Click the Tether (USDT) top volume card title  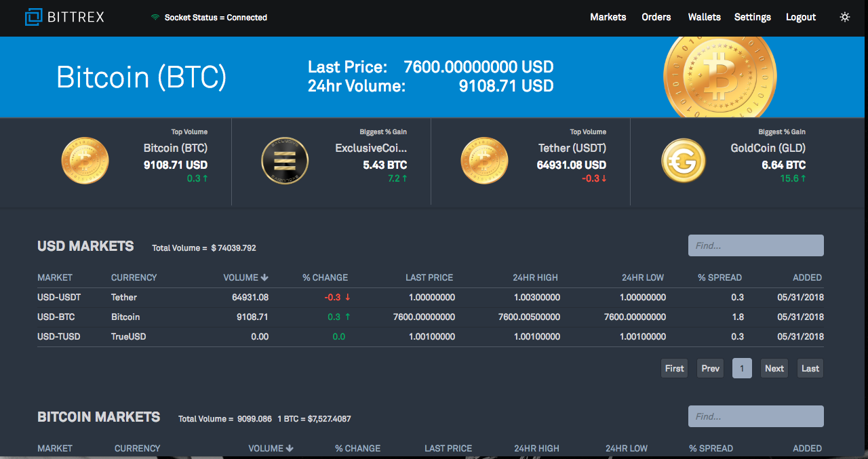[x=572, y=148]
